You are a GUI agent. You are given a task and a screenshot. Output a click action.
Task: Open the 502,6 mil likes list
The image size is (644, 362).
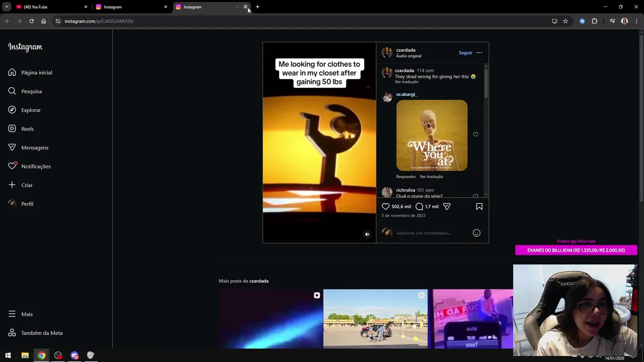pos(401,207)
